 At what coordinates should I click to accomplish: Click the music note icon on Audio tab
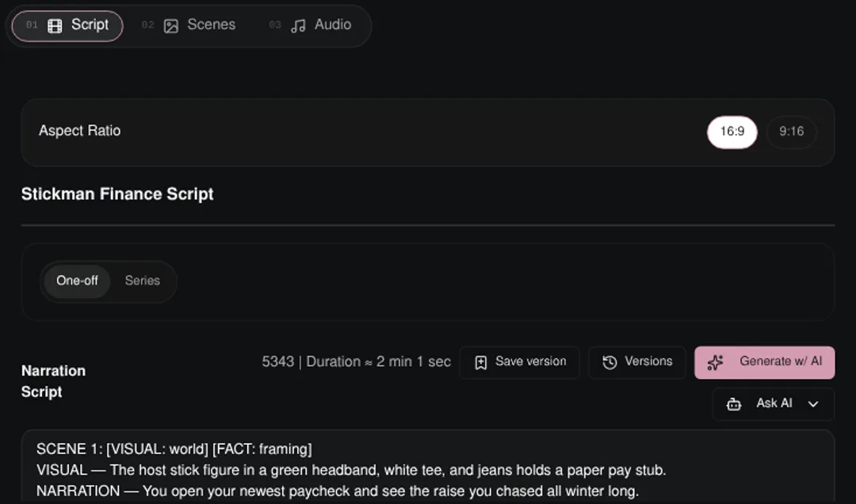point(298,25)
